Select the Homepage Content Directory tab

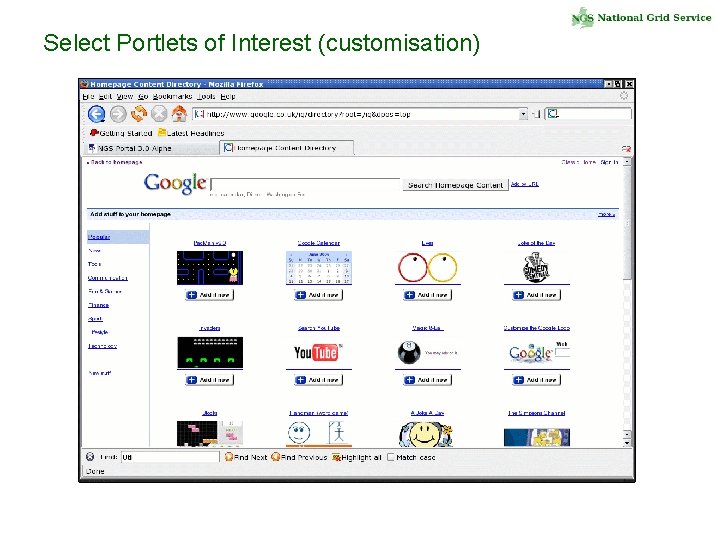point(286,148)
